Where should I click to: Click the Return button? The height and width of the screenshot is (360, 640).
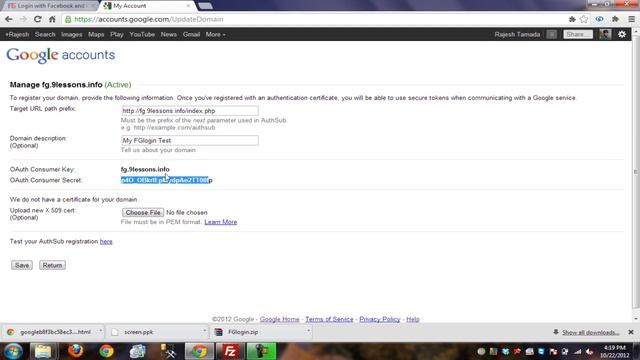(x=52, y=265)
